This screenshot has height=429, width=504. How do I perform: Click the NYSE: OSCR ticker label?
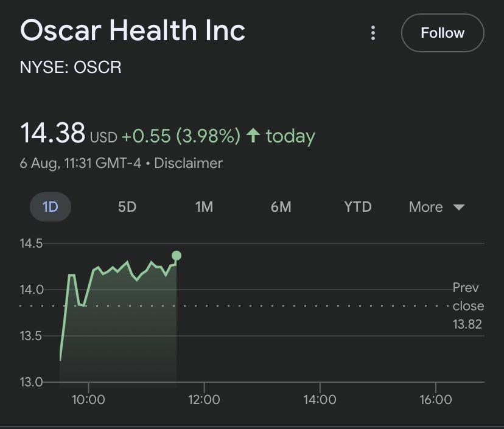[71, 67]
